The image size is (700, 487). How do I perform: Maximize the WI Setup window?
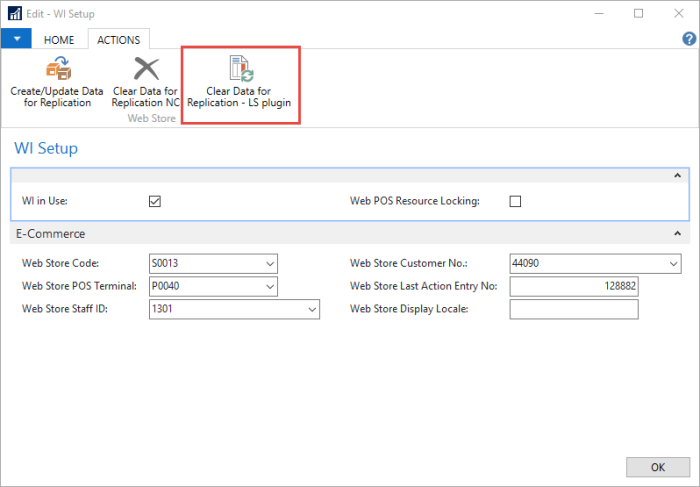639,13
